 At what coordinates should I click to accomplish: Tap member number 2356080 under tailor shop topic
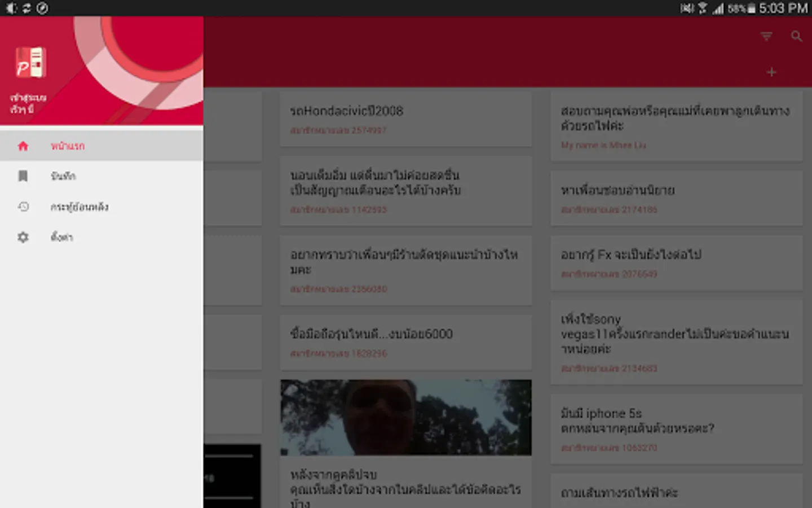338,289
